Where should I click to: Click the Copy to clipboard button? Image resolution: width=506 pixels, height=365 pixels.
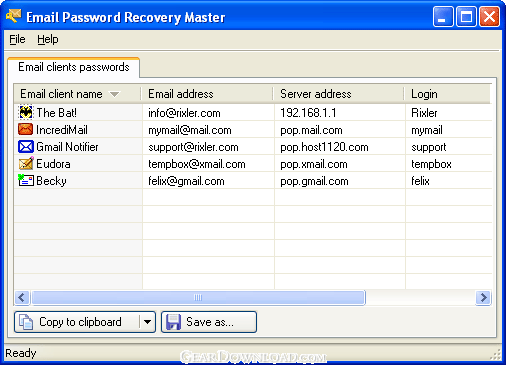78,322
